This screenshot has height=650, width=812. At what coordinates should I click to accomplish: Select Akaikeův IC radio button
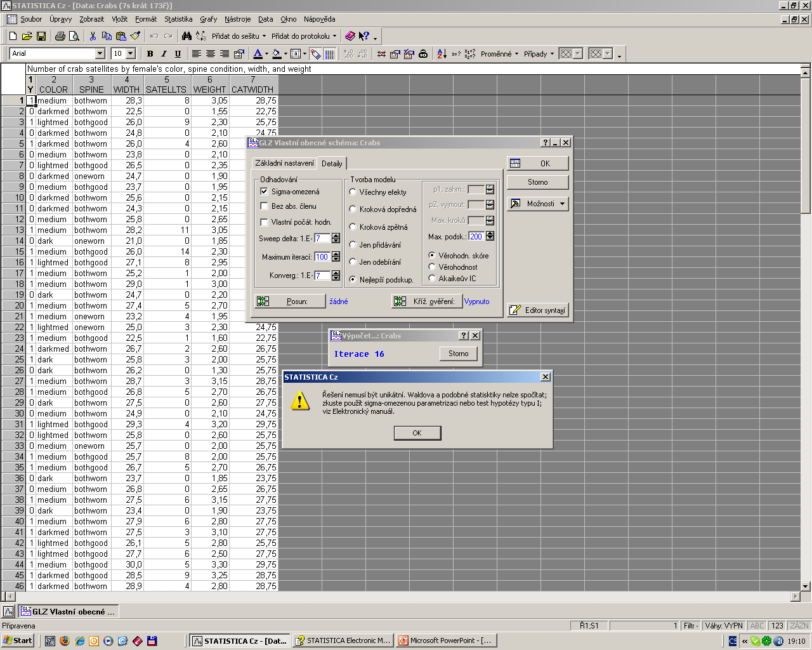[432, 278]
